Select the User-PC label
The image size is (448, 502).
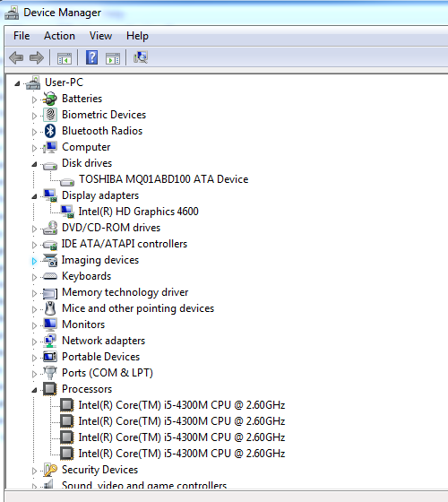click(x=64, y=82)
